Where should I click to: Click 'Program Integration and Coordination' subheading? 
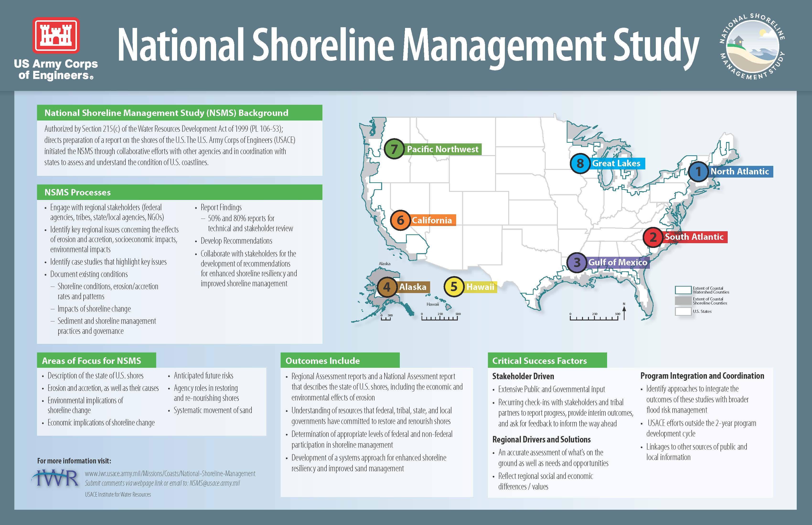coord(702,376)
